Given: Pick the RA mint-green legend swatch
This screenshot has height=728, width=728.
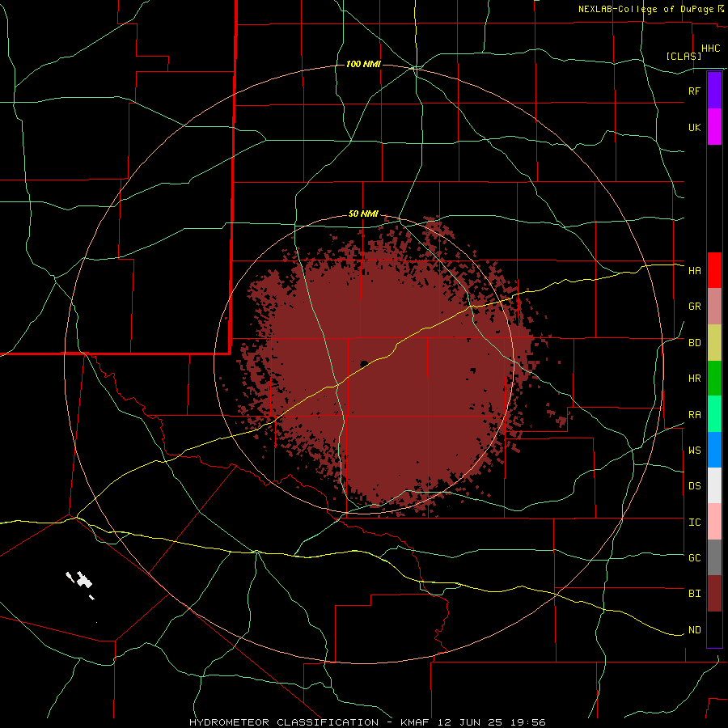Looking at the screenshot, I should click(x=714, y=414).
